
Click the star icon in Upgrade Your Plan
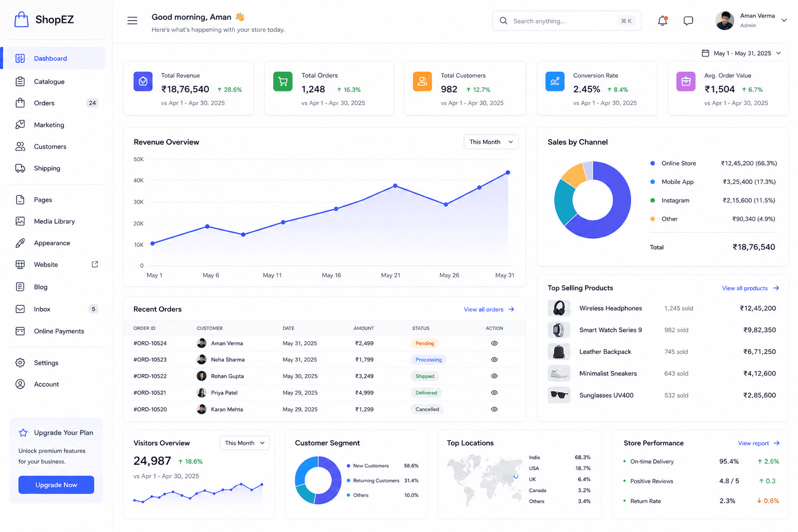point(23,433)
